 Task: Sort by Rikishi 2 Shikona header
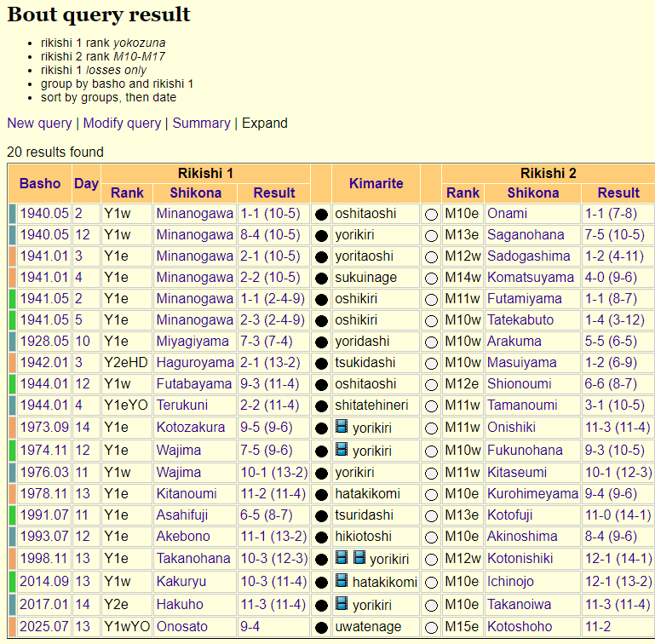533,193
